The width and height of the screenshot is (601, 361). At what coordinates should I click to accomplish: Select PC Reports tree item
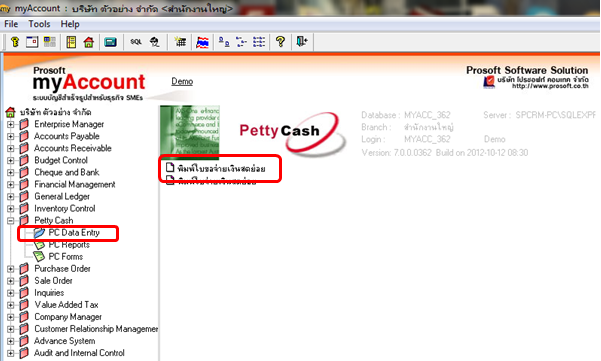[69, 245]
